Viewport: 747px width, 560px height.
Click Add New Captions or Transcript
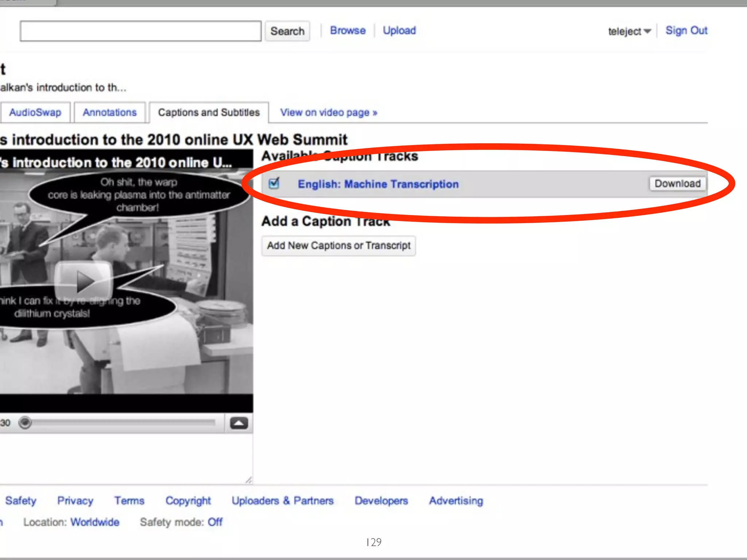[x=338, y=246]
